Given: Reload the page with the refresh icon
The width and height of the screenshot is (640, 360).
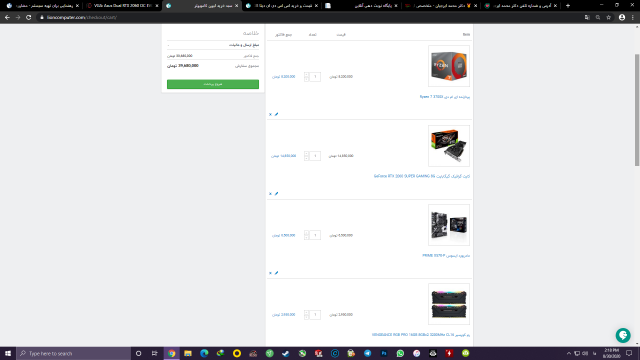Looking at the screenshot, I should [29, 17].
